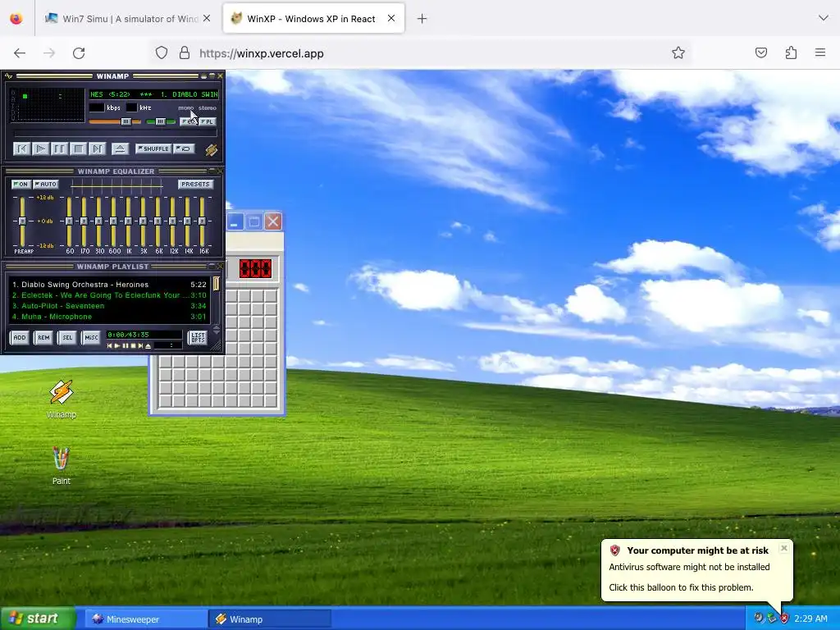Select Diablo Swing Orchestra - Heroines track

[109, 285]
